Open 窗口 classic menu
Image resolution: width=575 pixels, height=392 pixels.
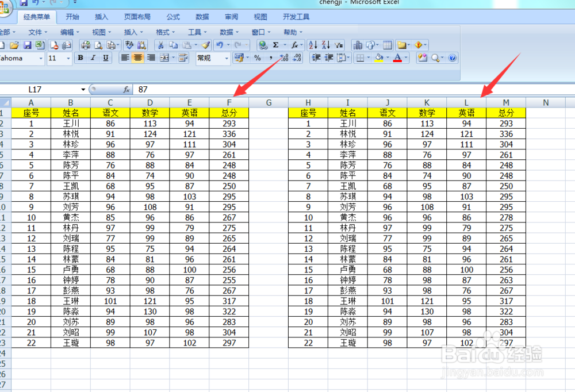pyautogui.click(x=260, y=32)
